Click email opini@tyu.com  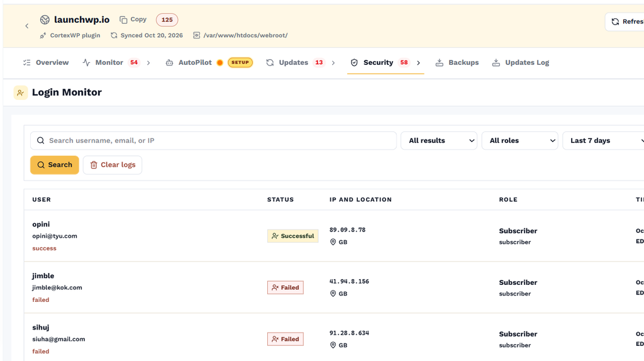[x=55, y=236]
